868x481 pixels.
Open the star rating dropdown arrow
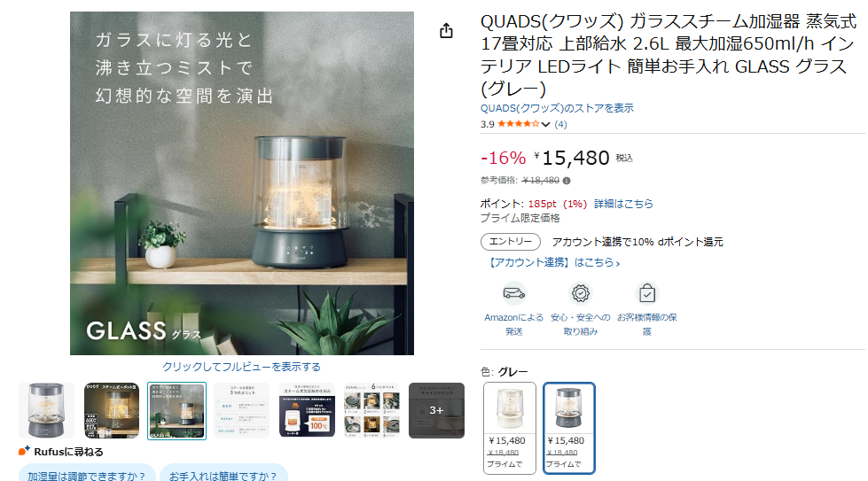click(x=545, y=124)
